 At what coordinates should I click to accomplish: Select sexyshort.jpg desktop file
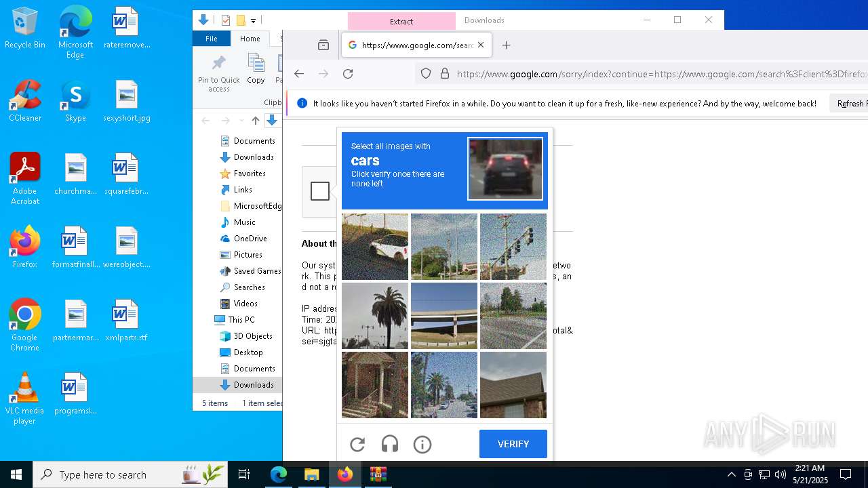127,102
